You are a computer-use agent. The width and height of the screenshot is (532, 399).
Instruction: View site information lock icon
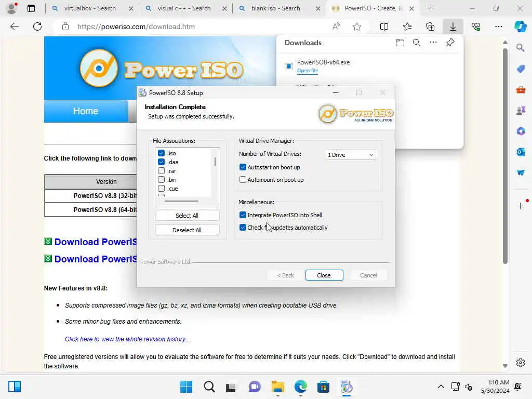pyautogui.click(x=65, y=26)
